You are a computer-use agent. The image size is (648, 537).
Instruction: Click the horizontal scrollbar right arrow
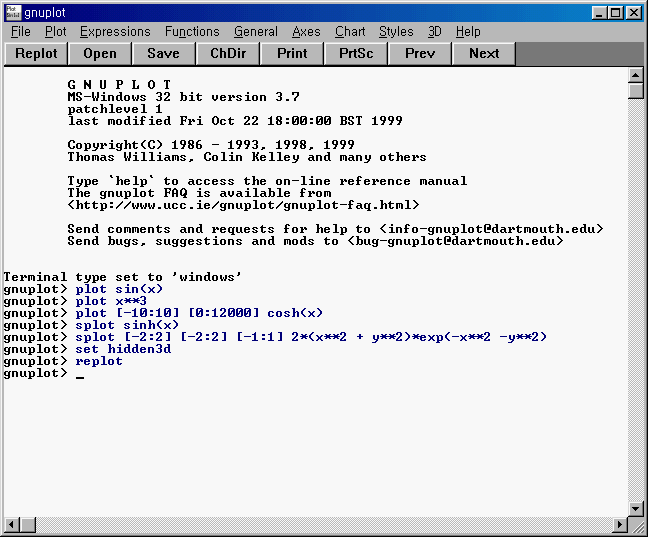point(619,525)
